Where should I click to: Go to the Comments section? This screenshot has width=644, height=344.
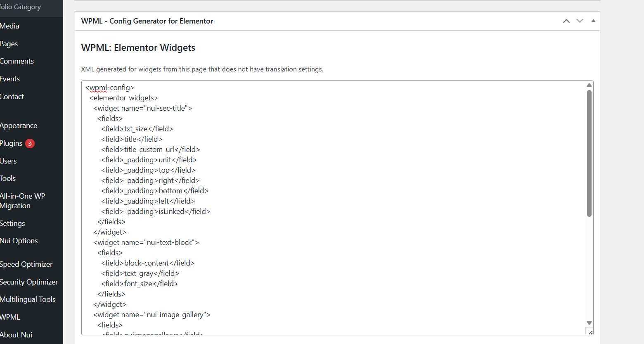tap(17, 61)
